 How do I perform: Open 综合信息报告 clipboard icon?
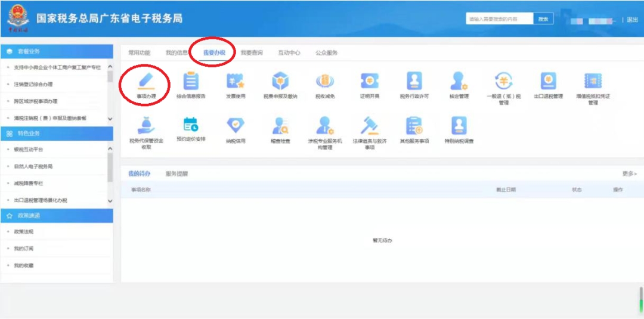pyautogui.click(x=191, y=81)
